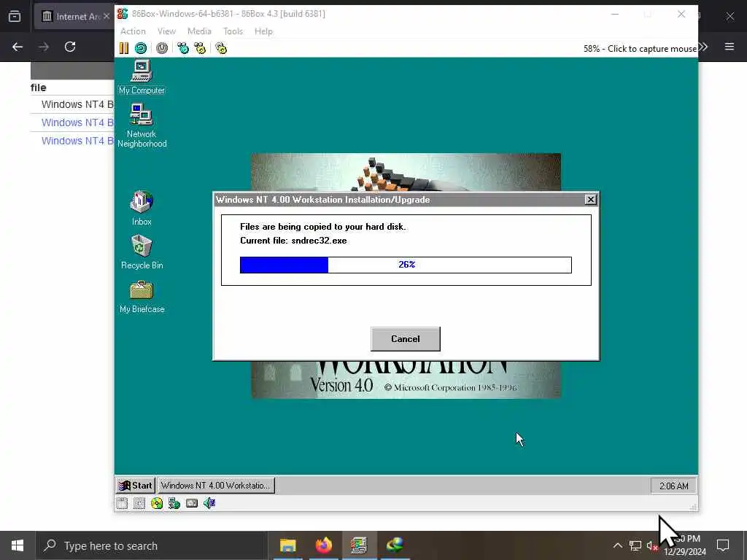Click the second floppy drive status icon

[139, 503]
